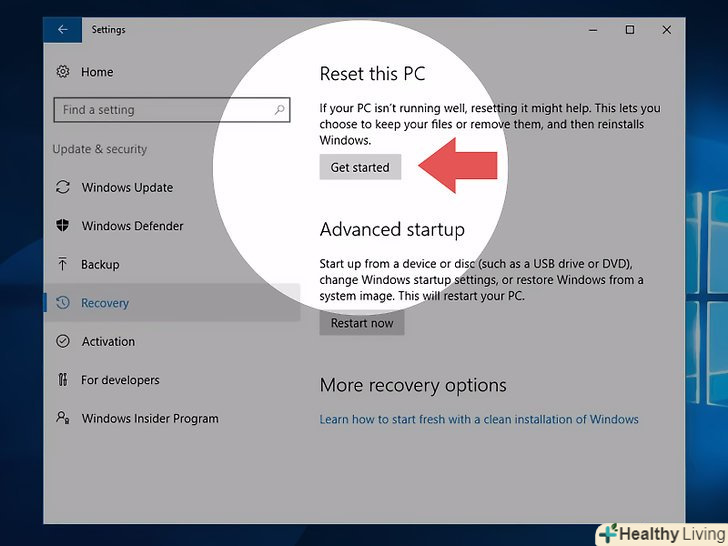Viewport: 728px width, 546px height.
Task: Select Recovery in the sidebar
Action: [x=172, y=303]
